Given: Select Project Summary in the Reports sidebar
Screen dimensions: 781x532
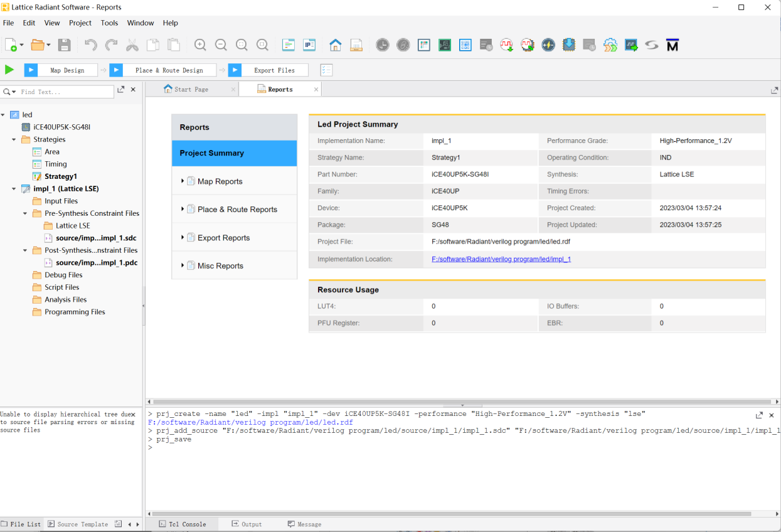Looking at the screenshot, I should [234, 153].
